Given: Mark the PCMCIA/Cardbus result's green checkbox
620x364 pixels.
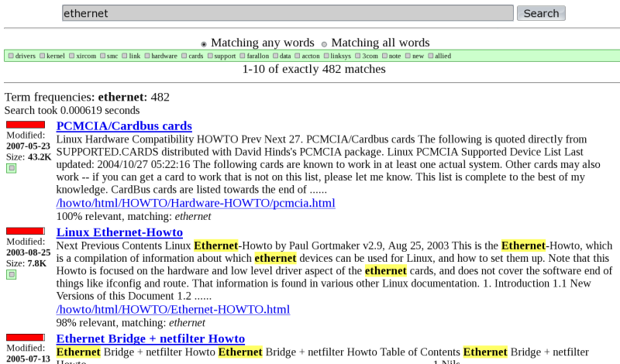Looking at the screenshot, I should 12,168.
